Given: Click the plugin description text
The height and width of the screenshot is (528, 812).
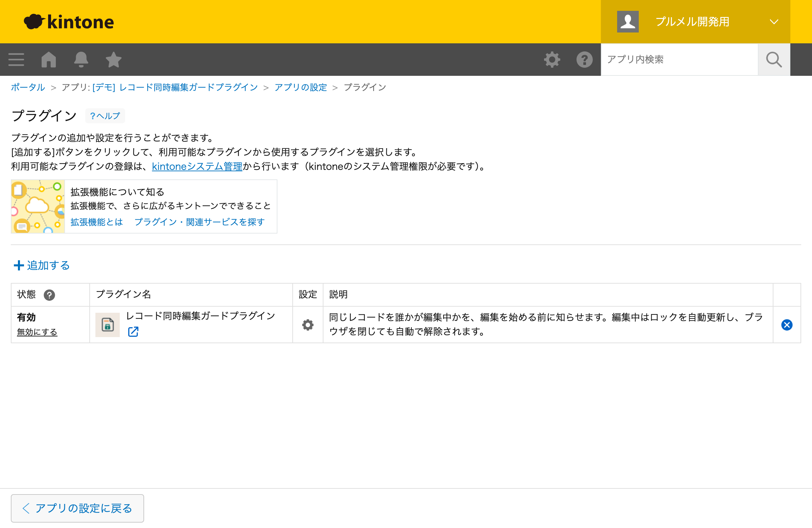Looking at the screenshot, I should pos(545,324).
